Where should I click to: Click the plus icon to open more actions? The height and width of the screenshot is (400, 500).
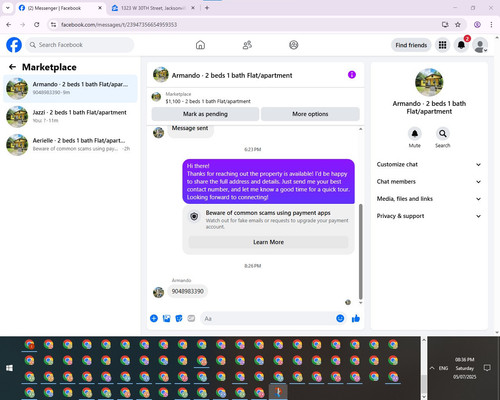tap(154, 318)
